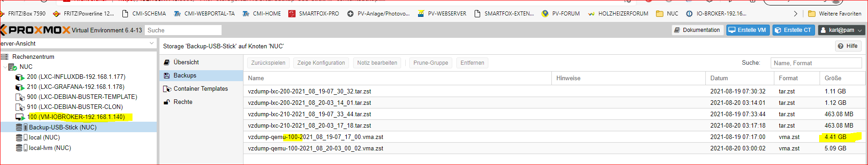Select the 900 DEBIAN-BUSTER-TEMPLATE icon

click(20, 97)
